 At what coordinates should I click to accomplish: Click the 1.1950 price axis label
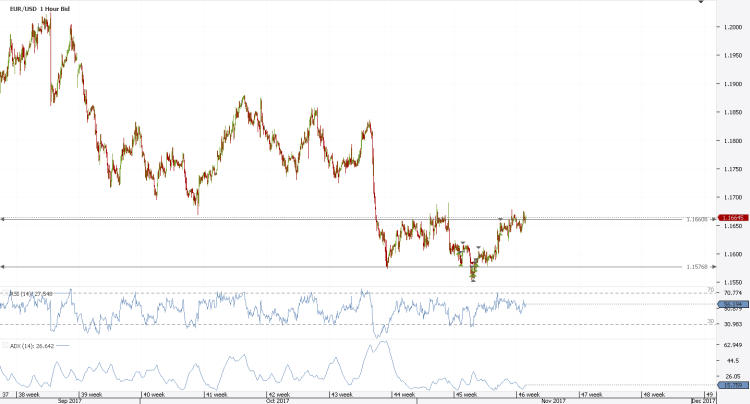732,55
